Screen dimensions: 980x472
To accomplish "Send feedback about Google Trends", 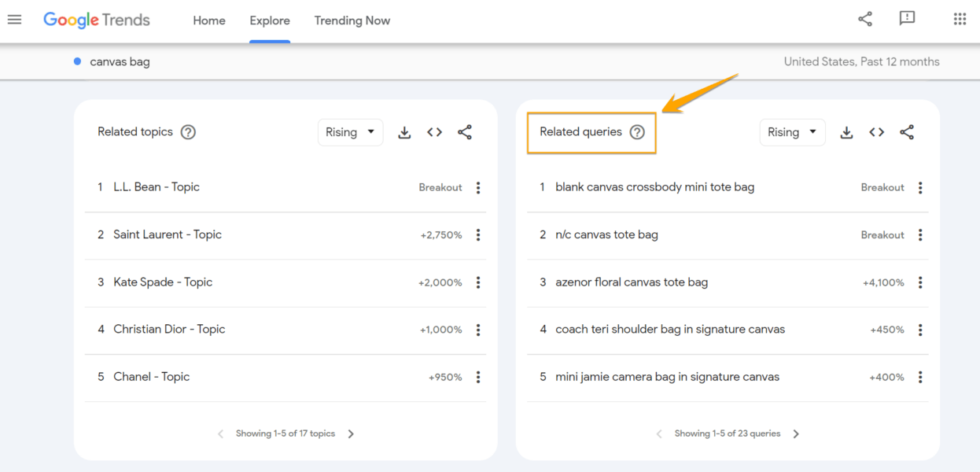I will click(907, 17).
